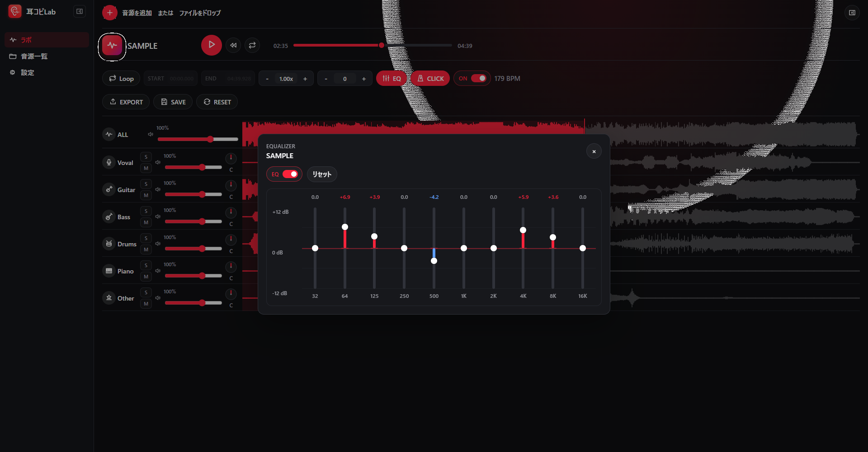Screen dimensions: 868x452
Task: Seek on the playback progress bar
Action: pyautogui.click(x=373, y=45)
